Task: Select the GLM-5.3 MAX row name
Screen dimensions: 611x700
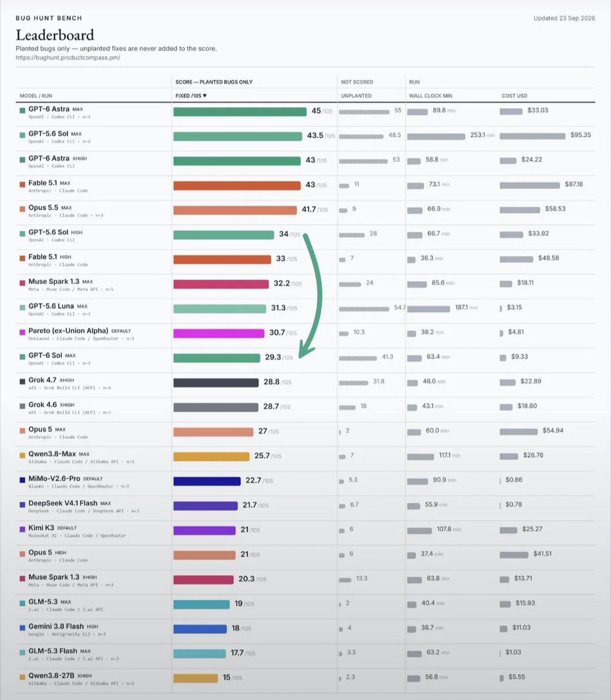Action: [x=50, y=601]
